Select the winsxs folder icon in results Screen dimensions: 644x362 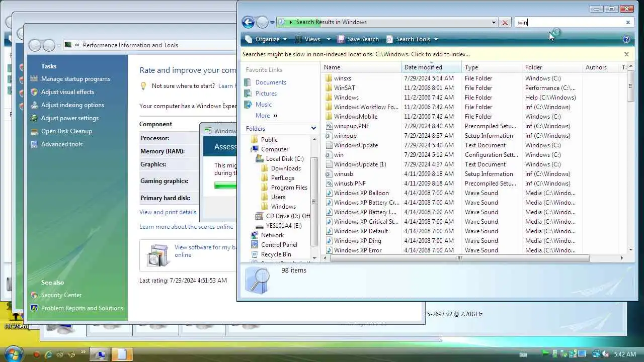(329, 78)
